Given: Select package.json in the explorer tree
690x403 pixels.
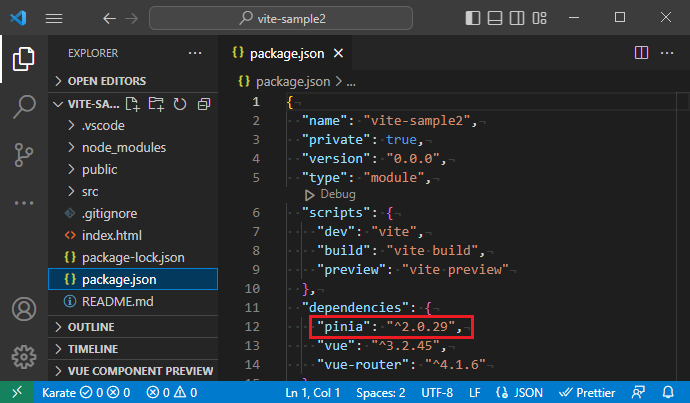Looking at the screenshot, I should pyautogui.click(x=133, y=279).
